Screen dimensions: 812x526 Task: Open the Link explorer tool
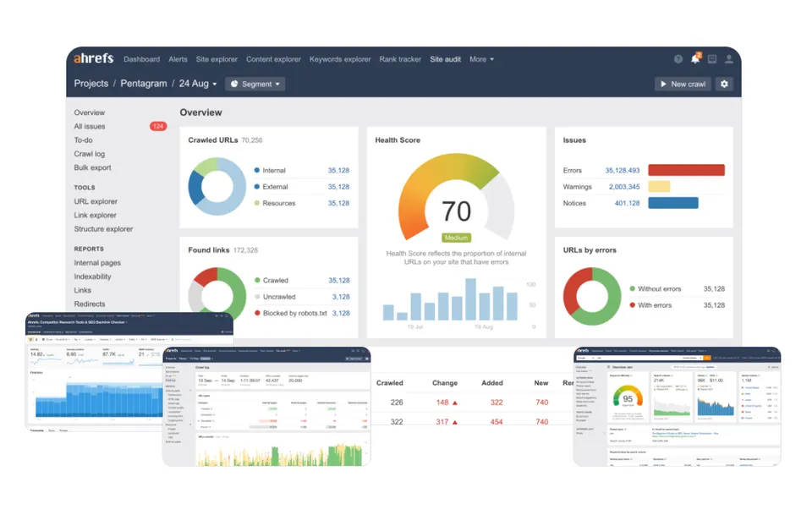[95, 215]
